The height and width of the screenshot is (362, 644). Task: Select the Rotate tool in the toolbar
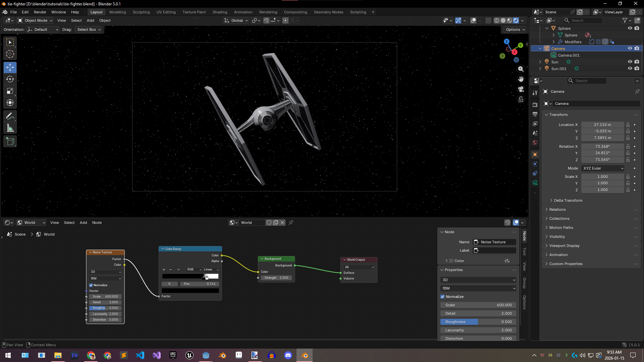(x=10, y=79)
